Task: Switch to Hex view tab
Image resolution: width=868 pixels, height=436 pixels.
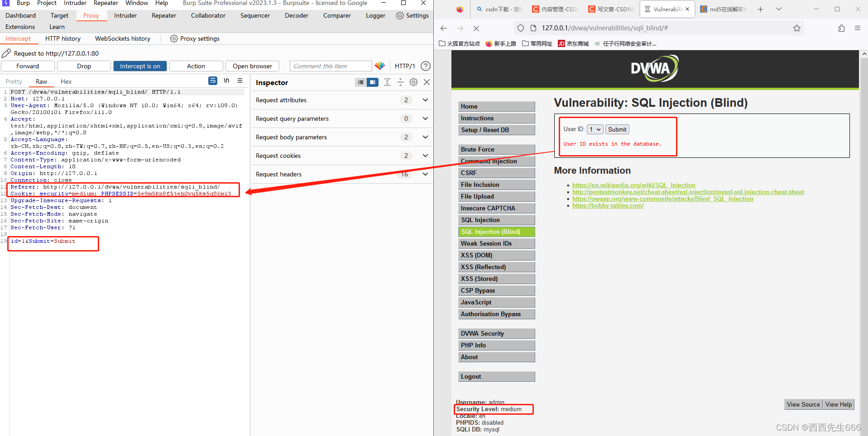Action: click(66, 81)
